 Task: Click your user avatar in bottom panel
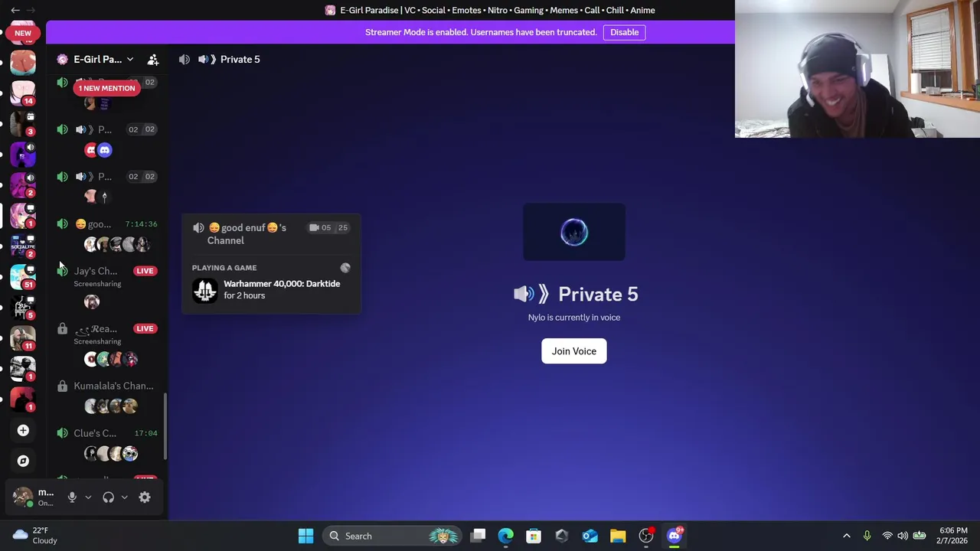click(x=23, y=497)
